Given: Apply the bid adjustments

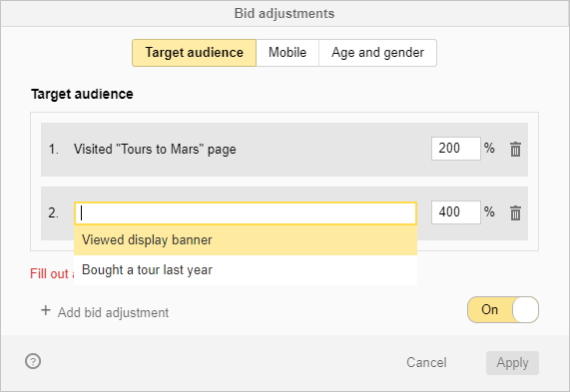Looking at the screenshot, I should click(512, 362).
